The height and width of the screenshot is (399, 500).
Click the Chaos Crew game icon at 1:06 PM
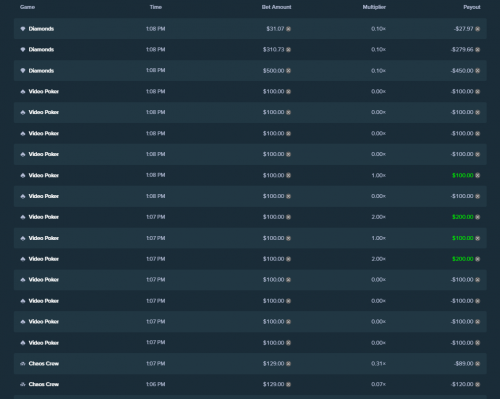pos(23,384)
